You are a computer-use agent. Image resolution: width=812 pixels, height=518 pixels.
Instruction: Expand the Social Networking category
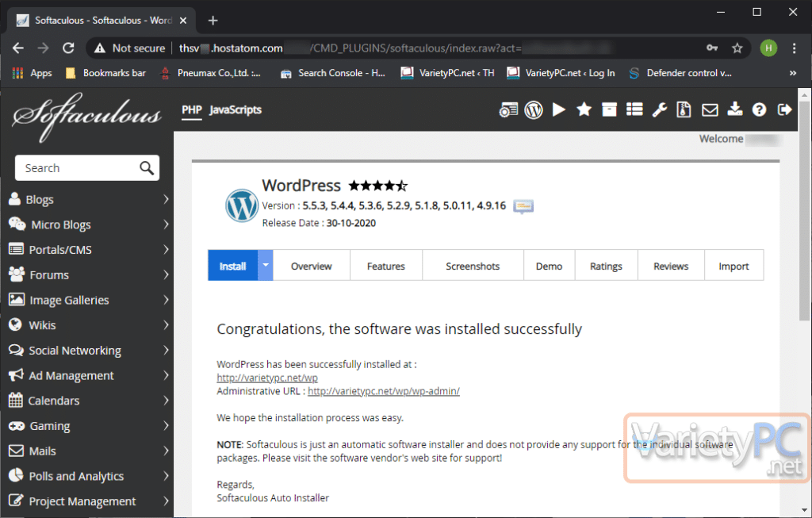tap(89, 351)
